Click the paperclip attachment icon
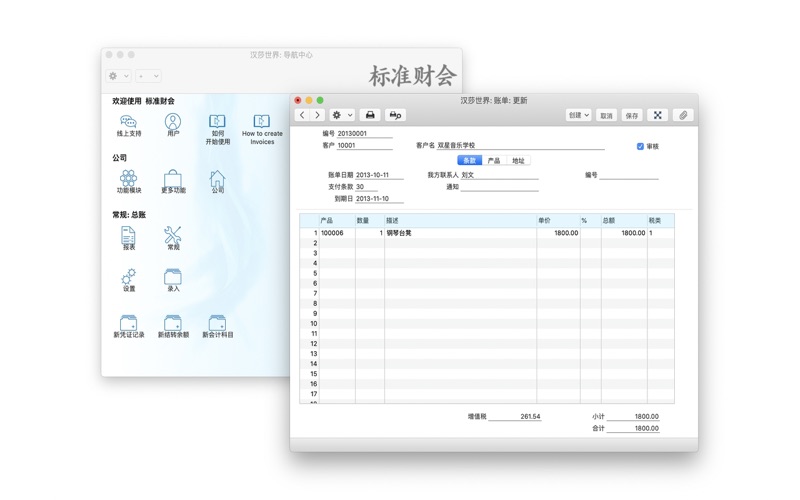This screenshot has height=500, width=800. [683, 115]
